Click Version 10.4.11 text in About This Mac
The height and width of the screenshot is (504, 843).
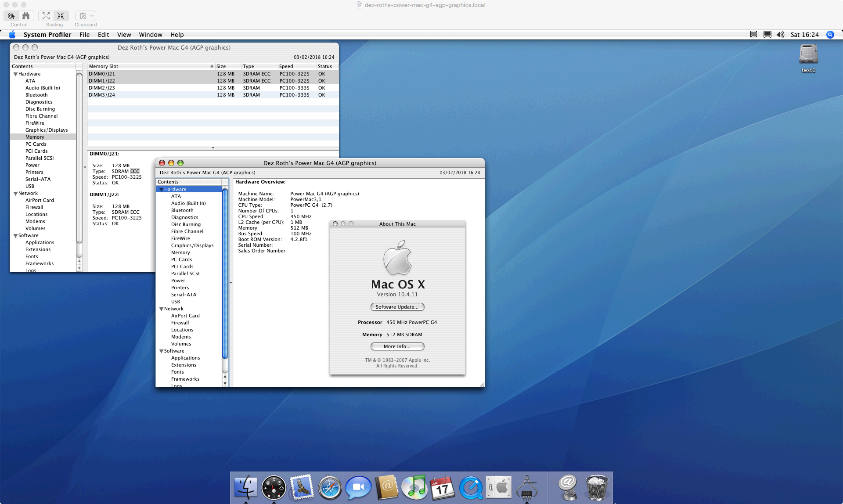[x=397, y=295]
